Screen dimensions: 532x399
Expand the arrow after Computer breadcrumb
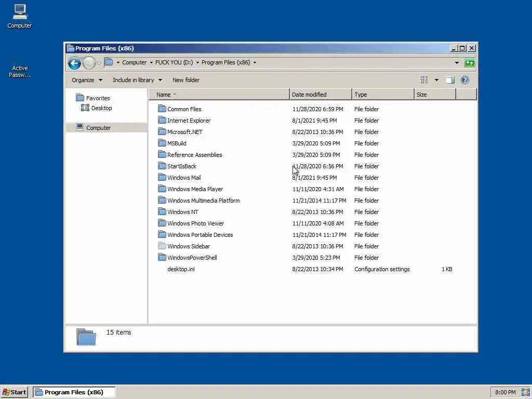coord(151,63)
